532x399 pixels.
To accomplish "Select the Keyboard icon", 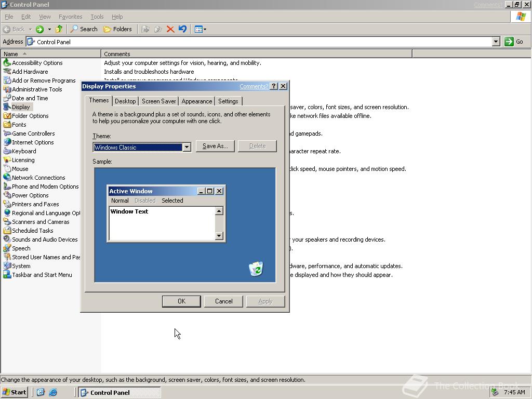I will 7,151.
